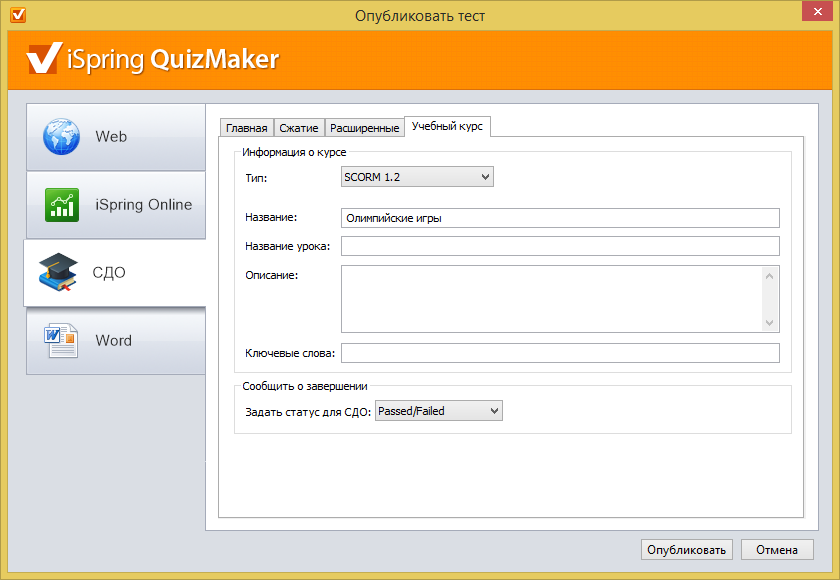This screenshot has height=580, width=840.
Task: Click Описание scrollbar up arrow
Action: pos(769,276)
